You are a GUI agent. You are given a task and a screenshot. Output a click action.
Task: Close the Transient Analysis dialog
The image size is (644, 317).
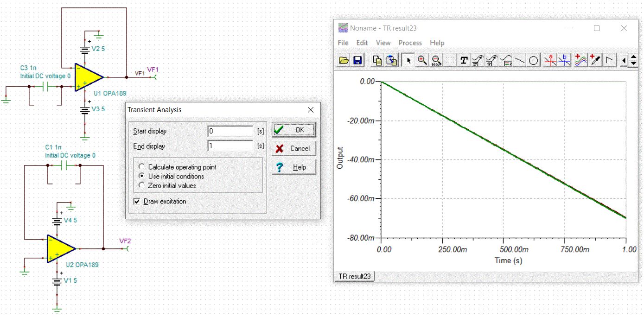(x=311, y=110)
